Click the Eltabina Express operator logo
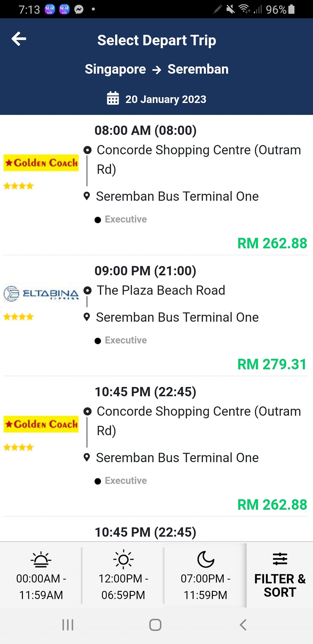313x644 pixels. 41,294
